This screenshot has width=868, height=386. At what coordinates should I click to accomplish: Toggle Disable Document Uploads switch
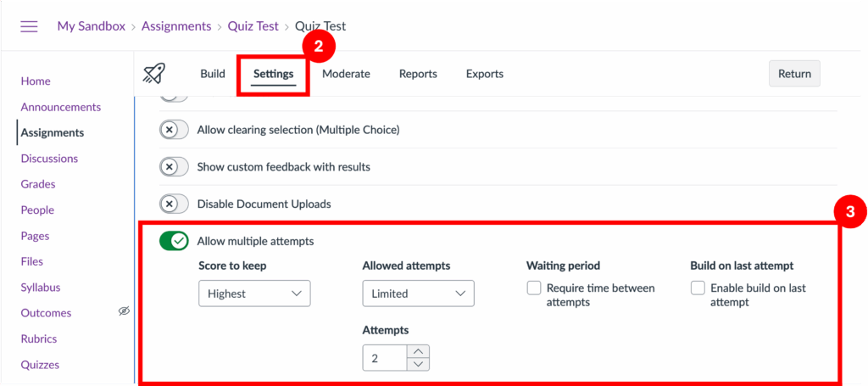tap(174, 204)
